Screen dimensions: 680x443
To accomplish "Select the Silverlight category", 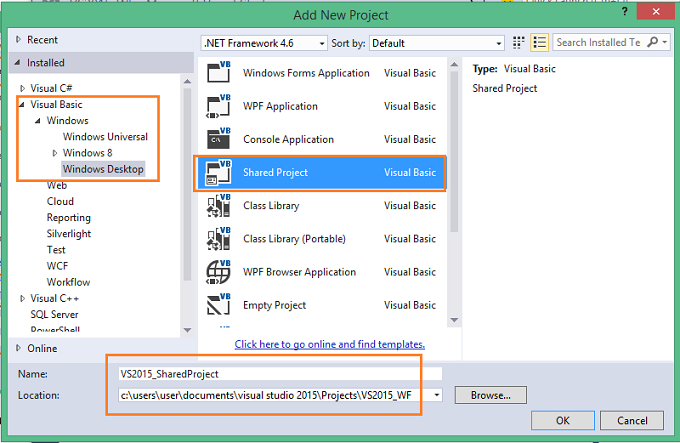I will tap(69, 234).
